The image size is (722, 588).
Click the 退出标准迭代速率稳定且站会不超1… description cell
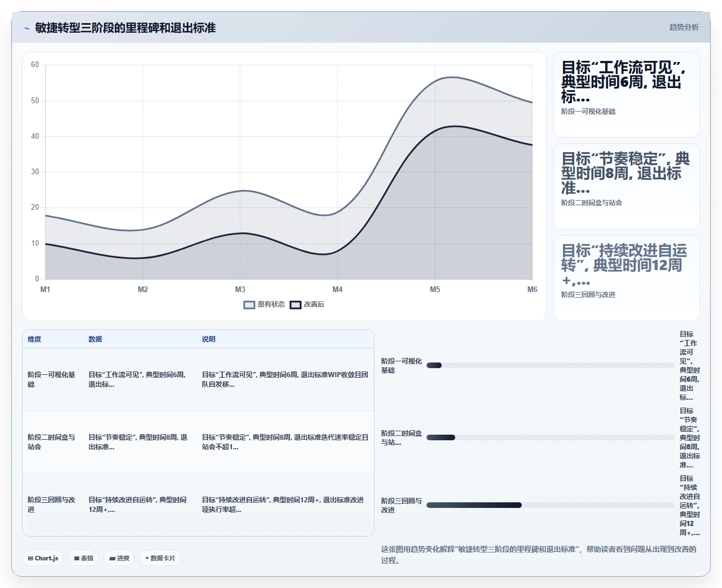pyautogui.click(x=285, y=442)
